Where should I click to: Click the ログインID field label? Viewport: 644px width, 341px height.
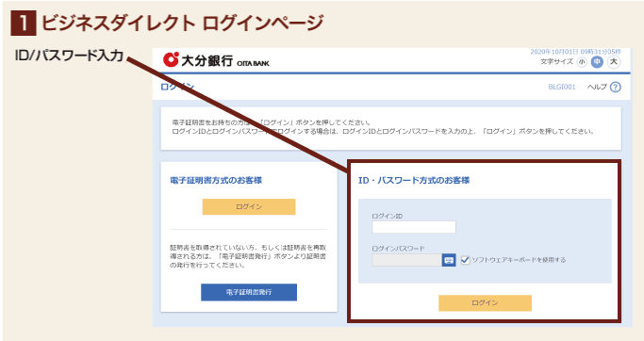point(388,216)
